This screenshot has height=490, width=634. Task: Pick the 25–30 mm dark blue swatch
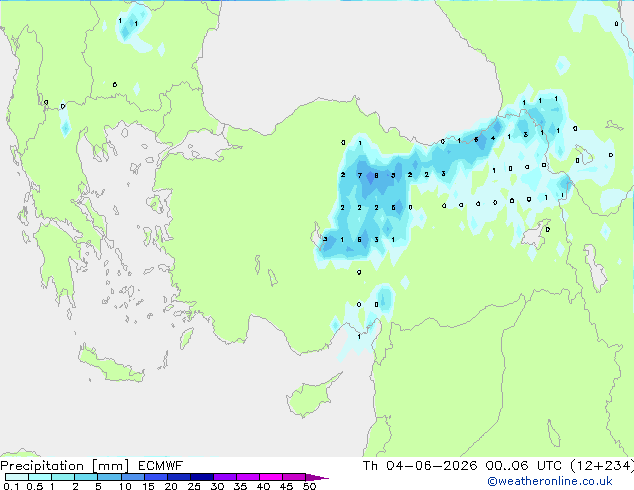(202, 477)
